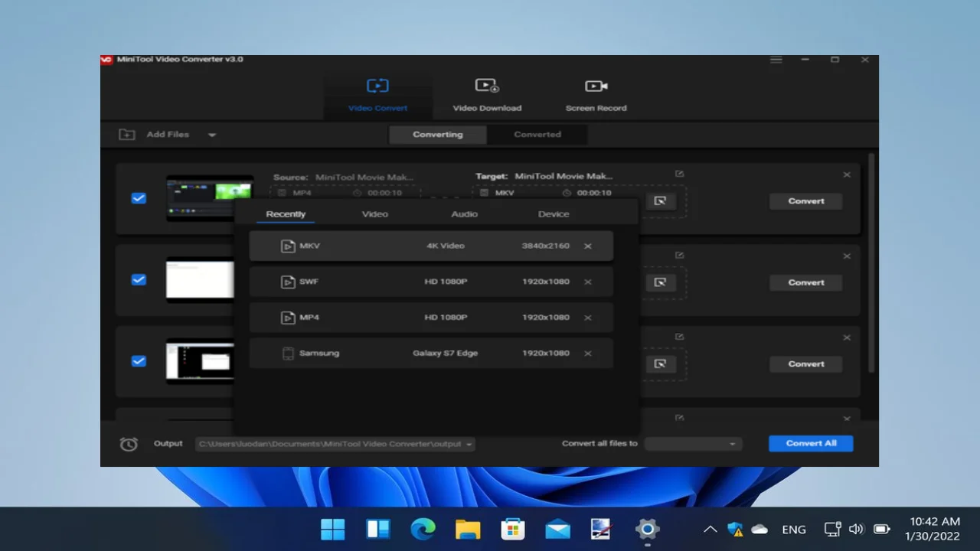Open target format selector for first file
980x551 pixels.
(x=660, y=201)
